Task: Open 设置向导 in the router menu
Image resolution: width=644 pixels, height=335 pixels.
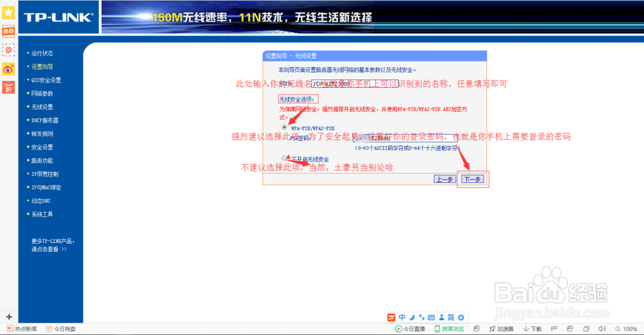Action: tap(42, 66)
